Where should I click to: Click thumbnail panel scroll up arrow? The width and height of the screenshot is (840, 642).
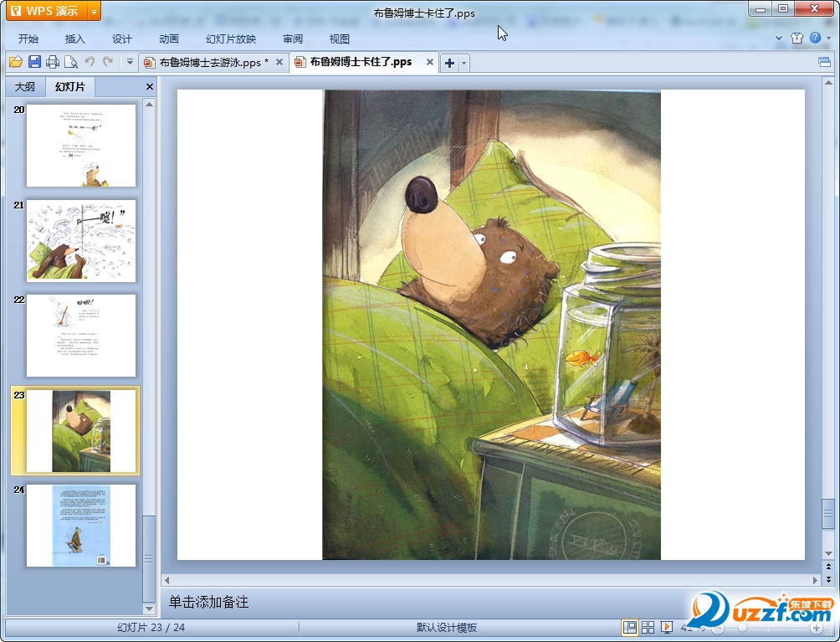(150, 105)
